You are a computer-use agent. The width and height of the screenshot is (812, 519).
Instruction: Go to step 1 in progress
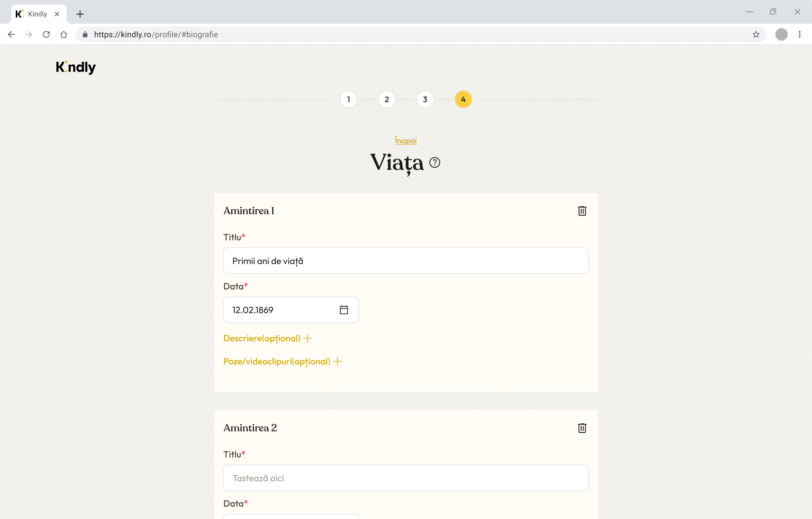click(x=348, y=100)
